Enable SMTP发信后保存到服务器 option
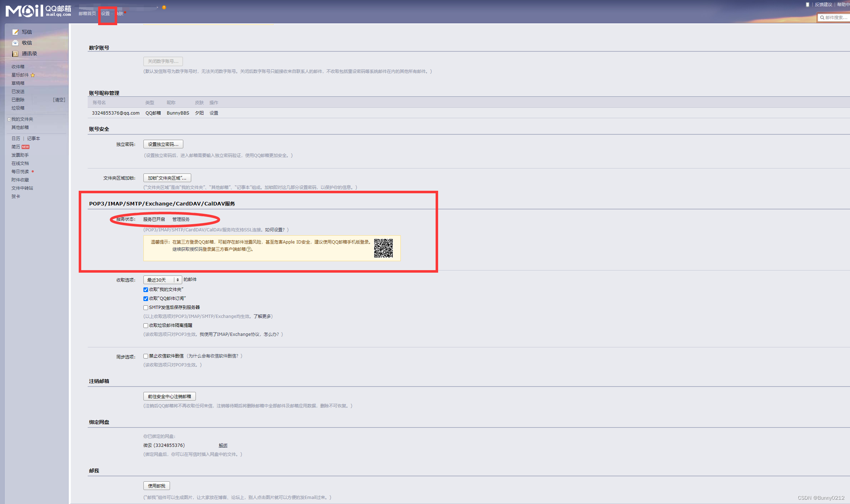 click(x=146, y=308)
